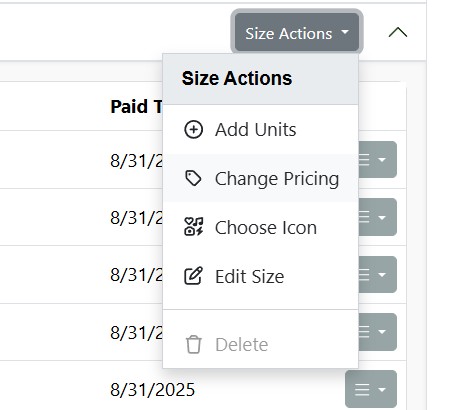Click the trash can icon beside Delete

click(193, 344)
